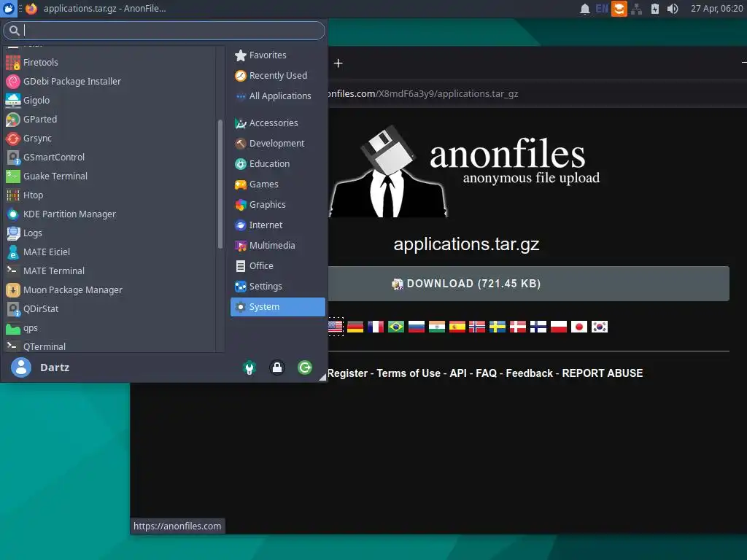Screen dimensions: 747x560
Task: Click the anonfiles logo
Action: point(465,171)
